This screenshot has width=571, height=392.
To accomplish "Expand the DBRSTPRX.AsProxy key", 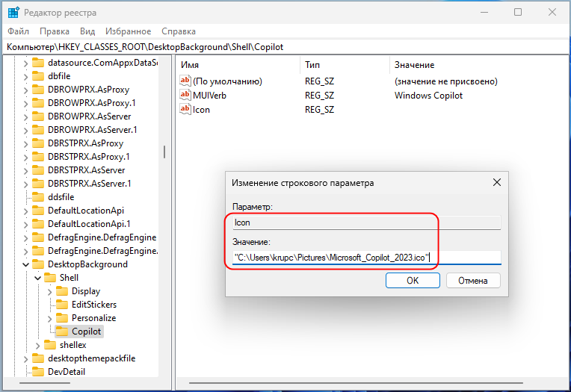I will click(x=25, y=144).
